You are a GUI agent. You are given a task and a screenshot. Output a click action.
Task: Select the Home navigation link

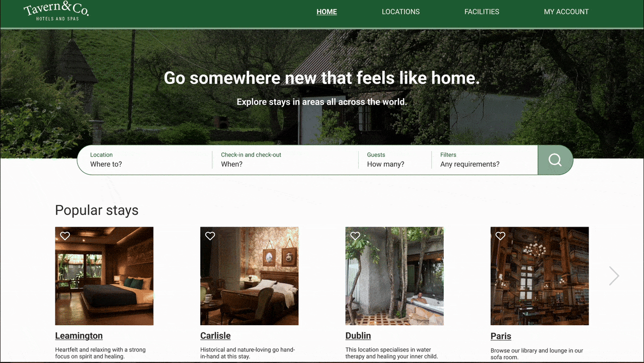pyautogui.click(x=327, y=12)
